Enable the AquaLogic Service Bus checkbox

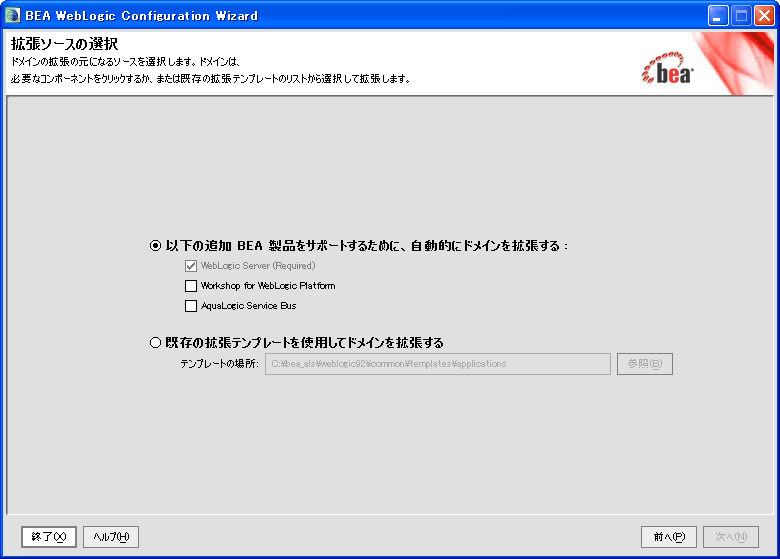click(191, 306)
